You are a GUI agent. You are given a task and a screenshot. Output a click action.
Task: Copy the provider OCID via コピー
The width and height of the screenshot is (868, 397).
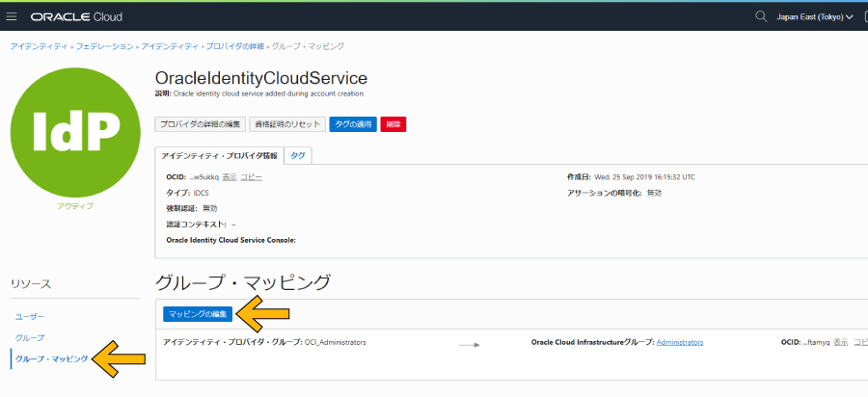[x=252, y=177]
